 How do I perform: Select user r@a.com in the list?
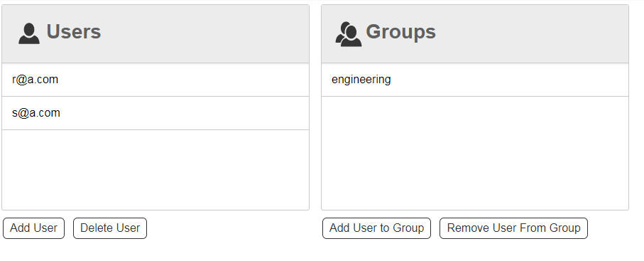(x=155, y=80)
